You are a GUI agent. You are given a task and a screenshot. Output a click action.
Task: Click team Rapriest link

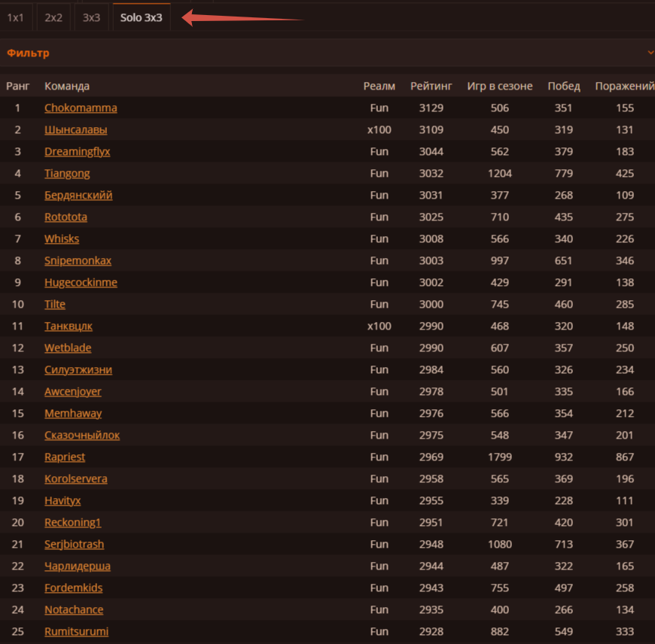(x=65, y=457)
